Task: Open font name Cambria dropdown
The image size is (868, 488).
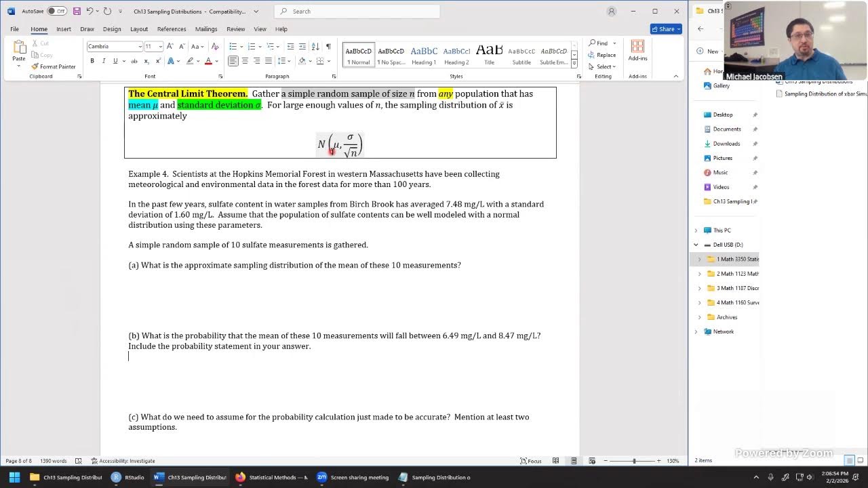Action: tap(140, 46)
